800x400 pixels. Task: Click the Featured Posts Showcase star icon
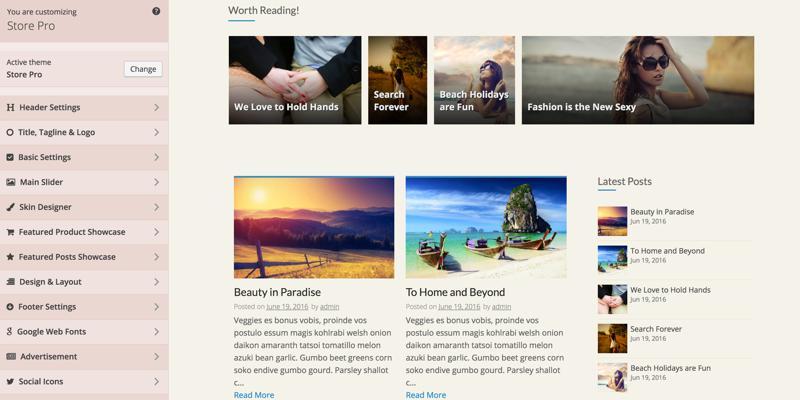click(x=10, y=257)
